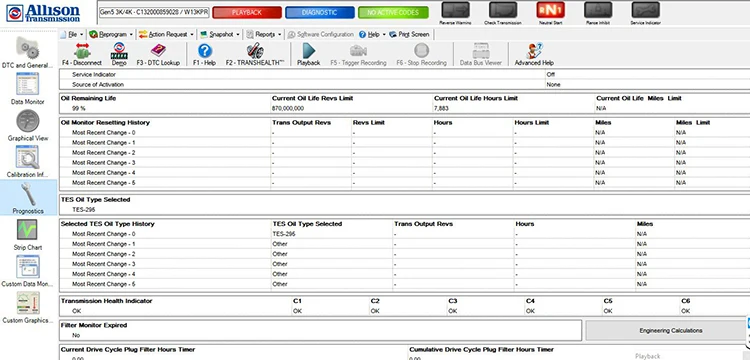Screen dimensions: 750x360
Task: Click the red PLAYBACK mode button
Action: pos(247,12)
